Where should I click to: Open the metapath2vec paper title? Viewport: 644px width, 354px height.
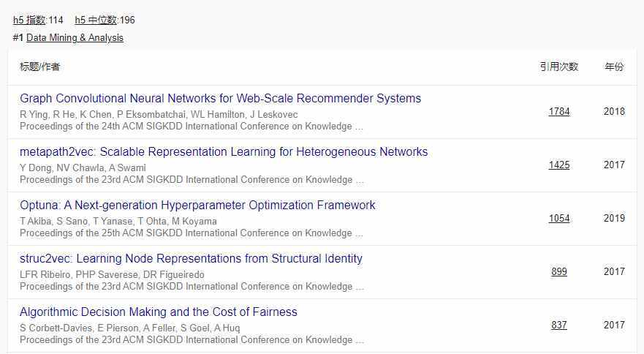point(224,152)
